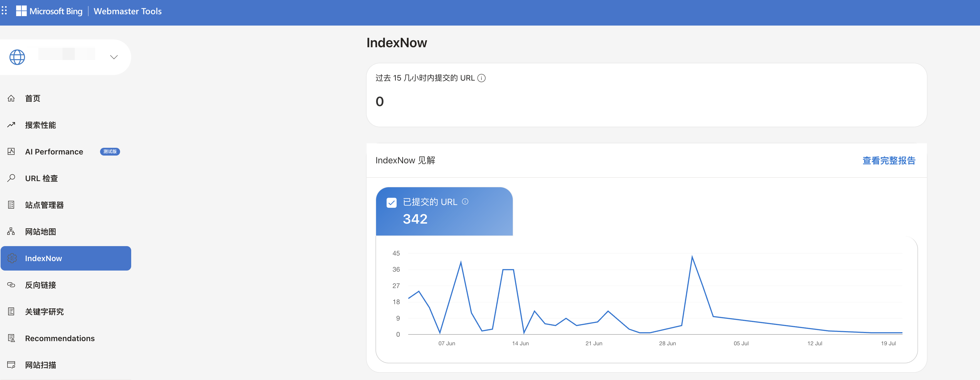Click the 28 Jun axis label
This screenshot has width=980, height=380.
[667, 343]
